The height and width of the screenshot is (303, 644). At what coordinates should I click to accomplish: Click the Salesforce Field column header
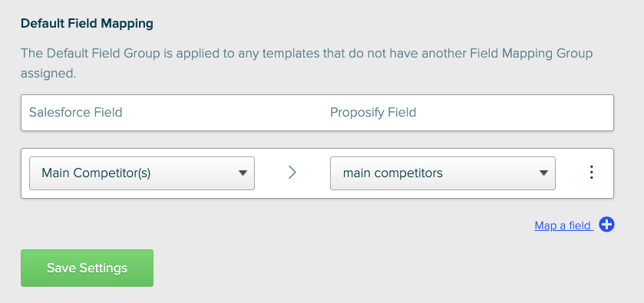(x=75, y=113)
